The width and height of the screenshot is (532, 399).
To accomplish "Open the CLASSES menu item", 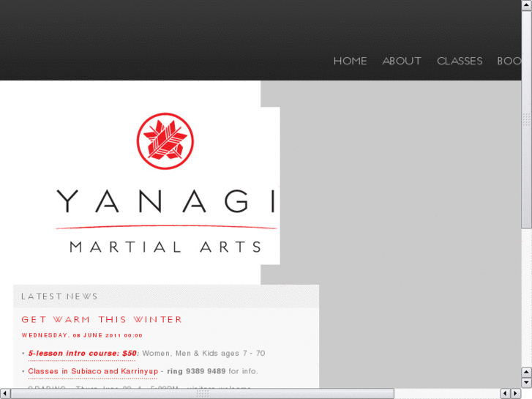I will coord(460,61).
